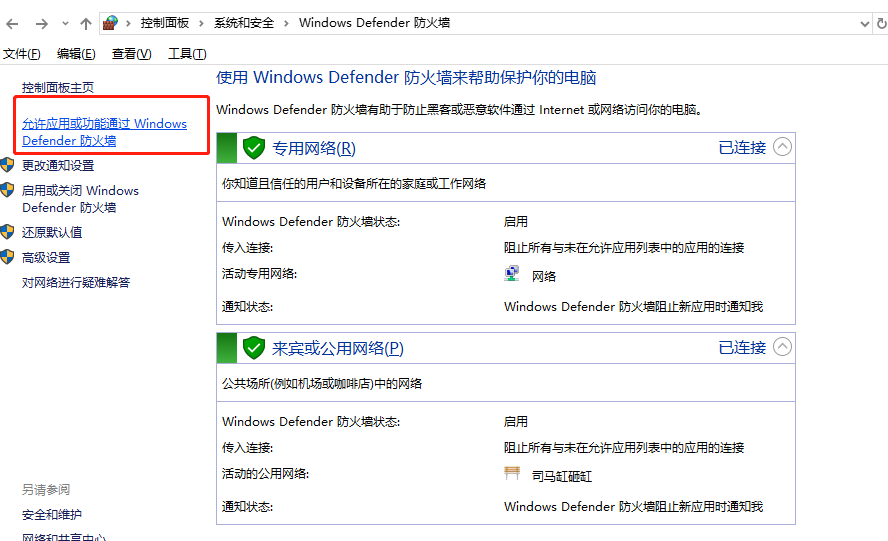Viewport: 888px width, 541px height.
Task: Open 对网络进行疑难解答 link
Action: [x=76, y=282]
